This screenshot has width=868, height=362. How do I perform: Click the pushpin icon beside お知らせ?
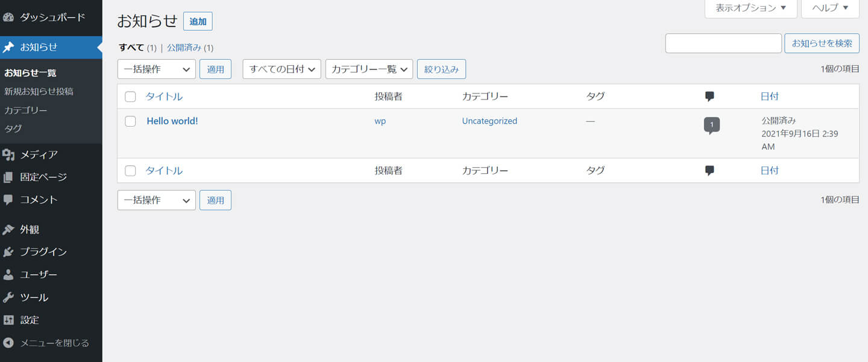pos(8,47)
